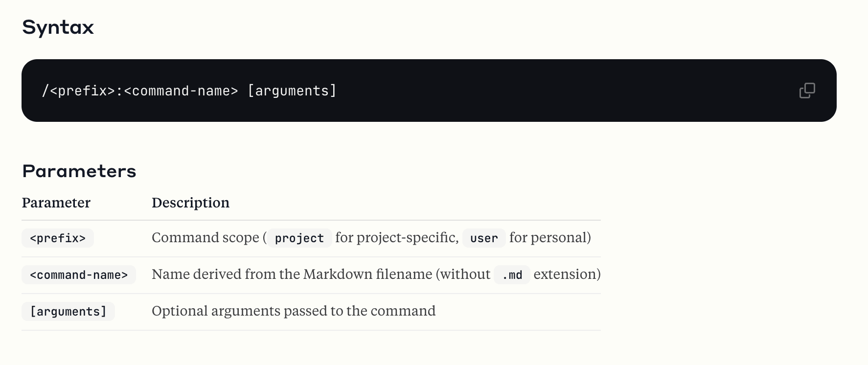The height and width of the screenshot is (365, 868).
Task: Click the Parameters heading
Action: (x=79, y=171)
